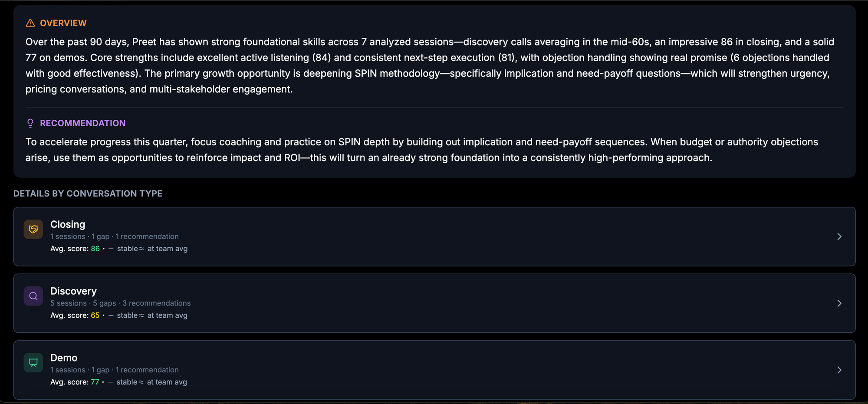Open the Closing conversation type title
This screenshot has width=868, height=404.
click(68, 224)
